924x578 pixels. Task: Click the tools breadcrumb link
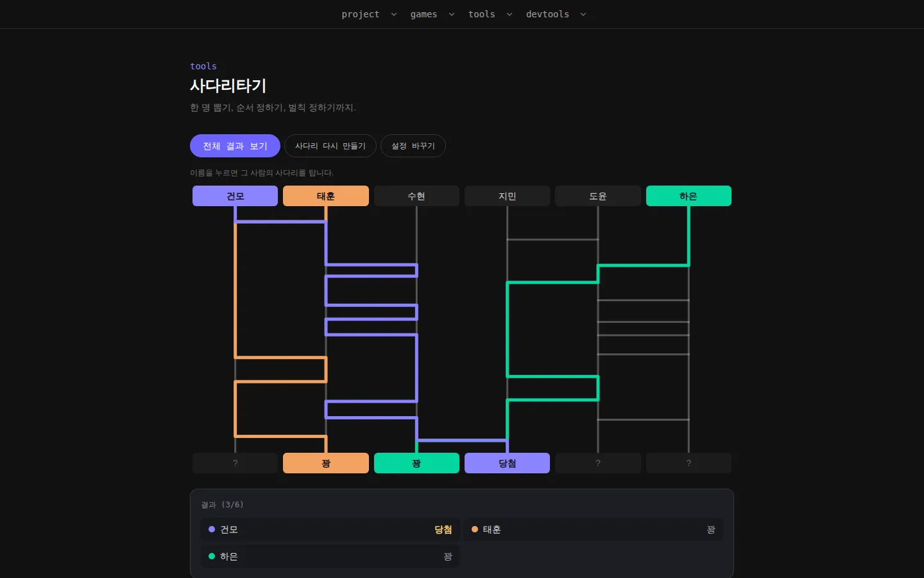point(203,66)
